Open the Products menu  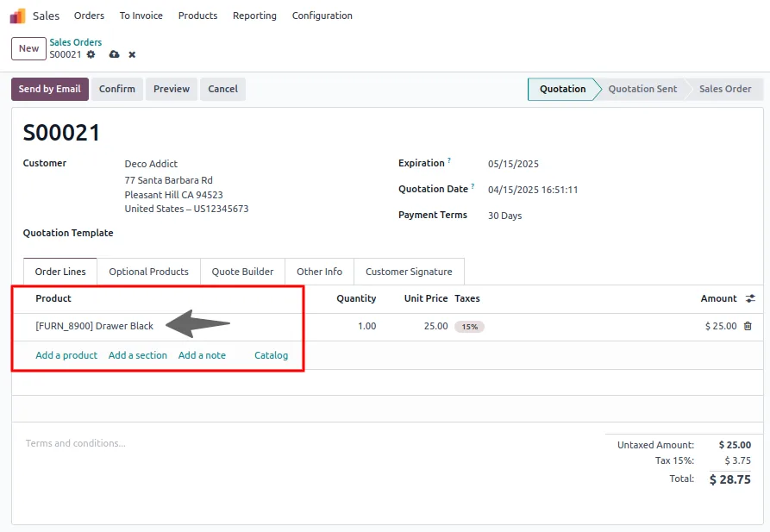pos(197,16)
